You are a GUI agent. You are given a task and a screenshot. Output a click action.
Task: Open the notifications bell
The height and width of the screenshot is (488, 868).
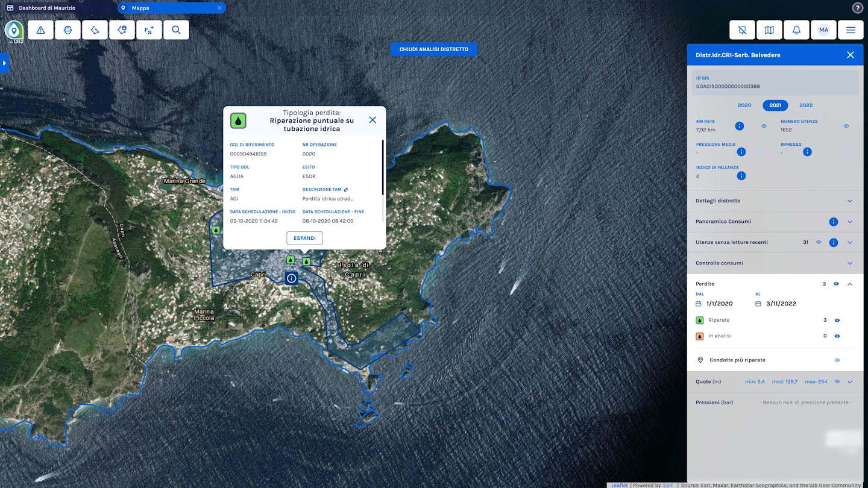click(796, 30)
